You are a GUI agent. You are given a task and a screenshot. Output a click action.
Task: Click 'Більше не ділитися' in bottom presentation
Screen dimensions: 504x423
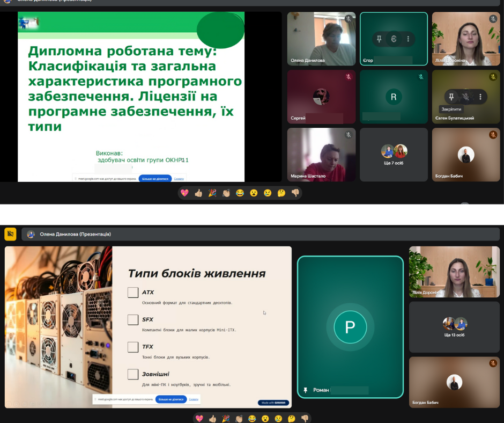(x=171, y=399)
